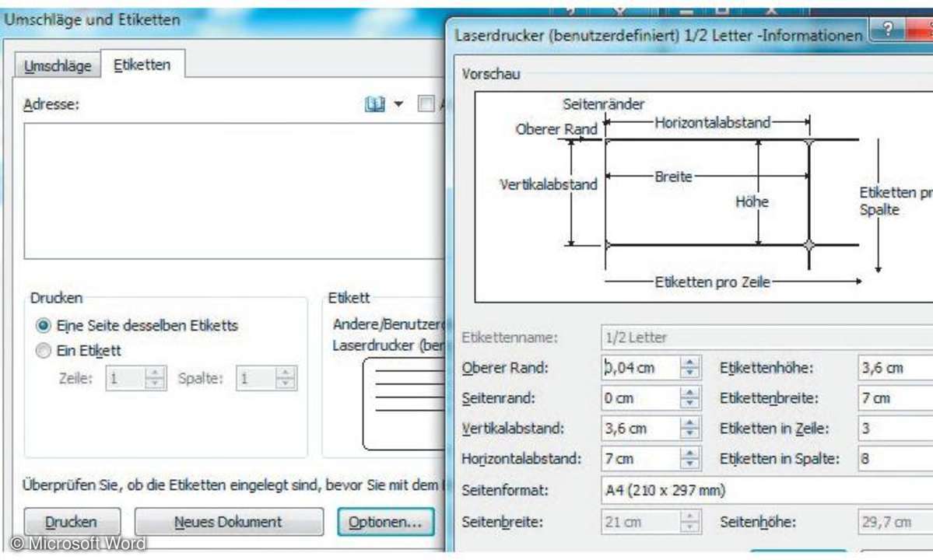Screen dimensions: 933x560
Task: Click the Oberer Rand spinner arrows
Action: pyautogui.click(x=689, y=368)
